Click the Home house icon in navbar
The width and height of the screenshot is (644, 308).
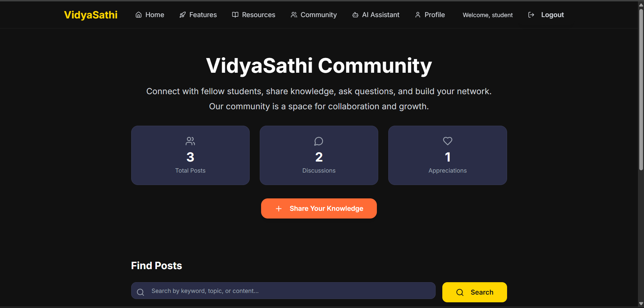click(x=138, y=15)
